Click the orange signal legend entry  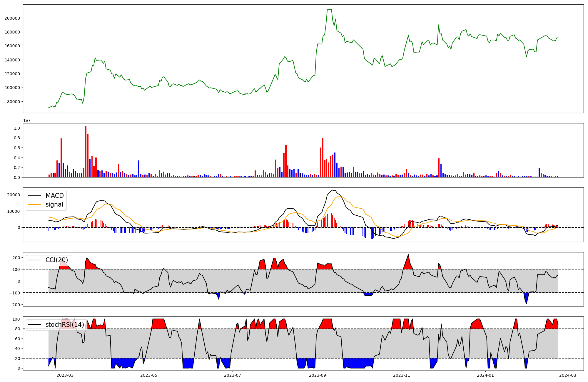coord(54,205)
